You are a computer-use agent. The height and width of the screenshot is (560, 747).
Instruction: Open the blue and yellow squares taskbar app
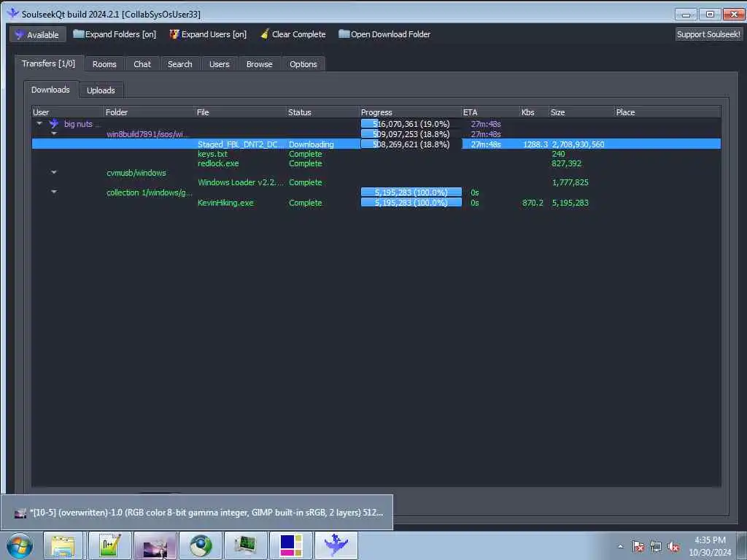tap(291, 545)
